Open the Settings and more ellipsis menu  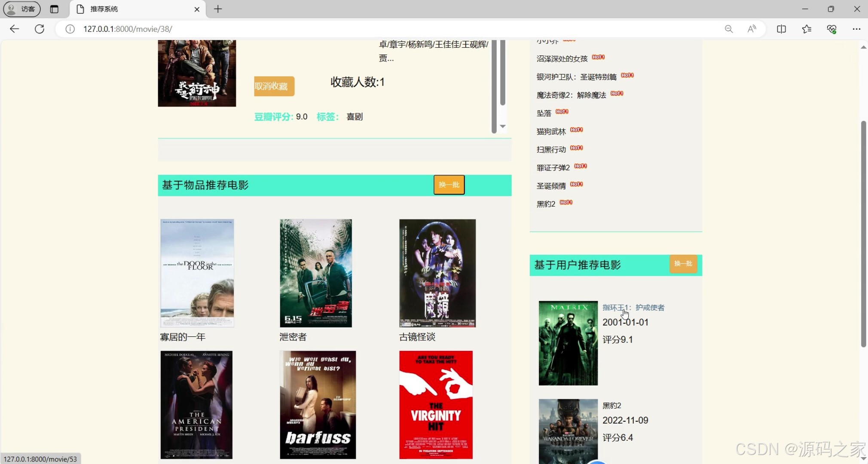tap(856, 29)
